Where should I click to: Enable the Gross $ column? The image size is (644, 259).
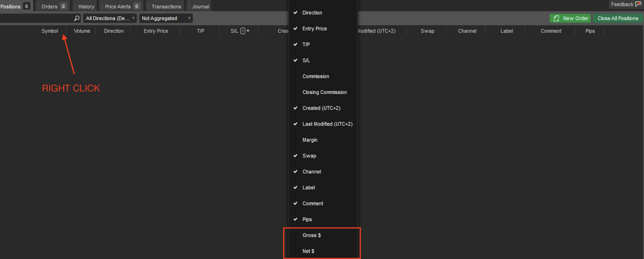311,235
